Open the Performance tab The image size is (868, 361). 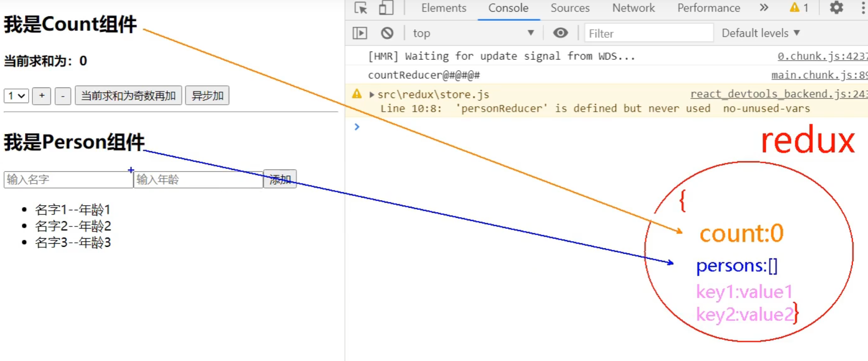[708, 8]
